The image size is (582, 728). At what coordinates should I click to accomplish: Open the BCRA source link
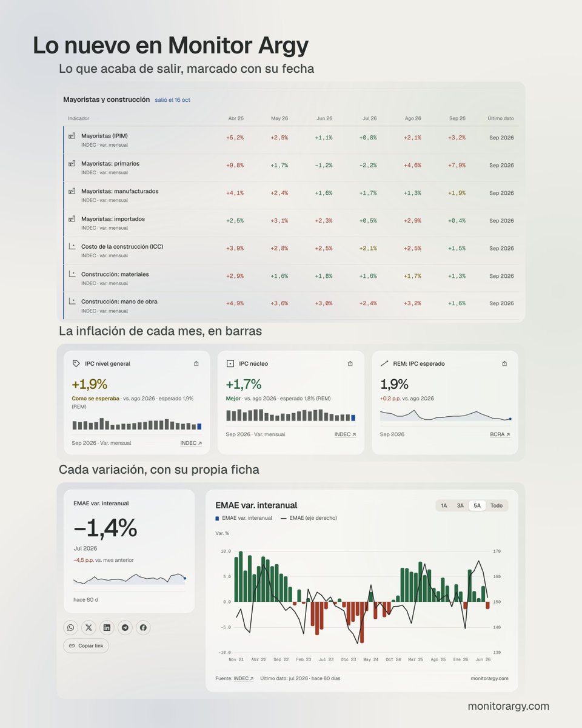500,434
